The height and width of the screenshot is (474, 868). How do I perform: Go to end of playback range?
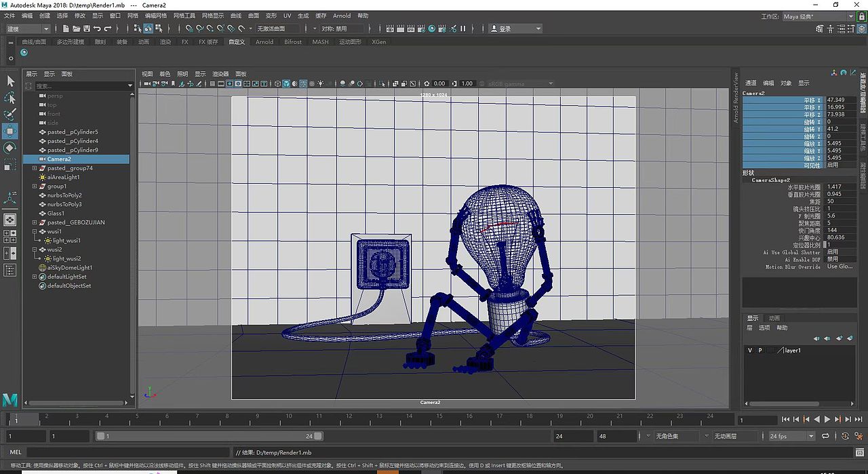coord(858,419)
